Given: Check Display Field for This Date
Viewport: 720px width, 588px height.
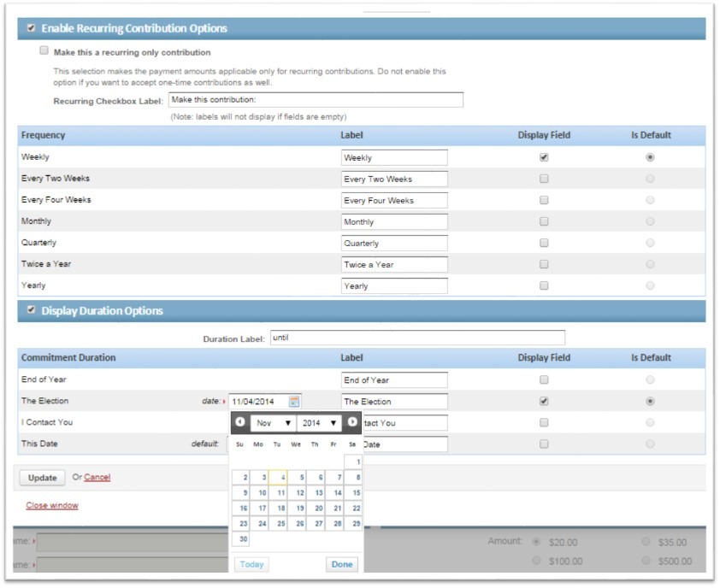Looking at the screenshot, I should [544, 444].
